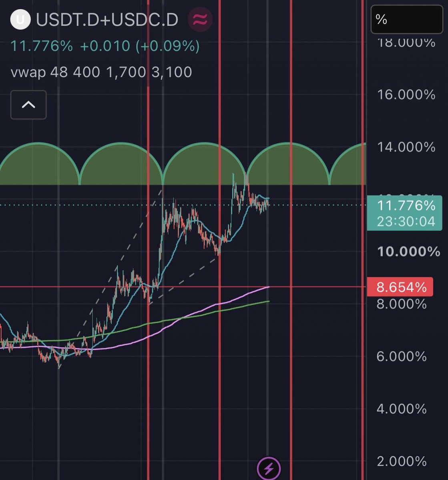The height and width of the screenshot is (480, 448).
Task: Click the 23:30:04 bar countdown timer
Action: click(406, 221)
